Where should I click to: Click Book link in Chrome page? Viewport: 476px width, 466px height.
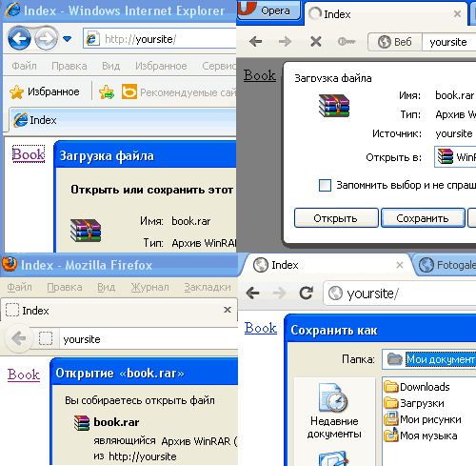pos(261,328)
